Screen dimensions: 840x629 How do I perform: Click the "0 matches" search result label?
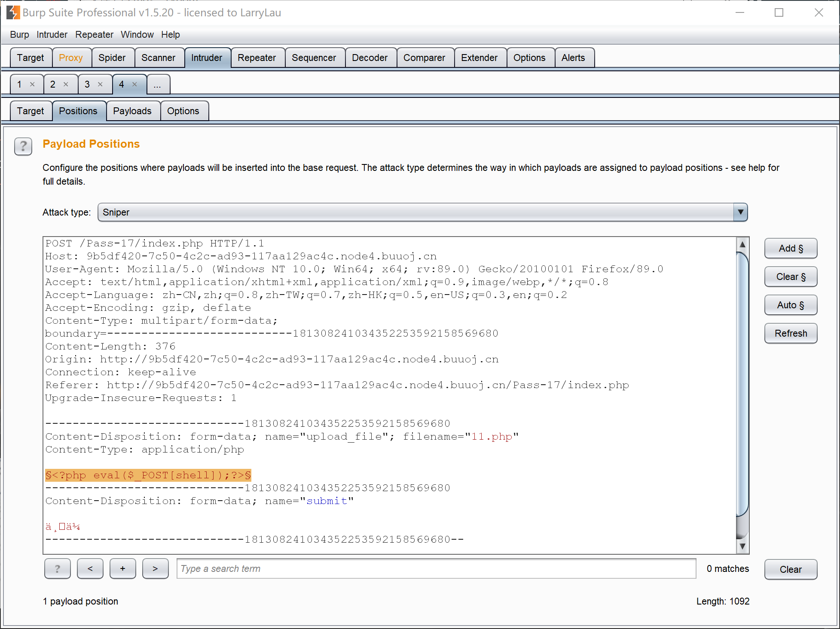(x=728, y=568)
